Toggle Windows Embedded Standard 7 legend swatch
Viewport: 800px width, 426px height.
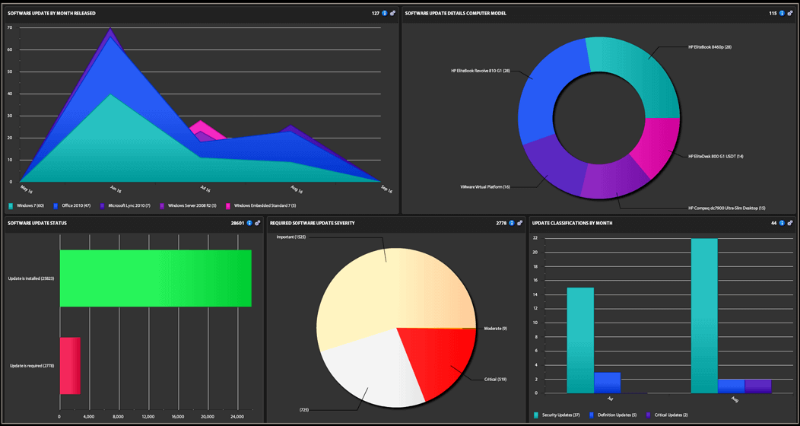[228, 206]
